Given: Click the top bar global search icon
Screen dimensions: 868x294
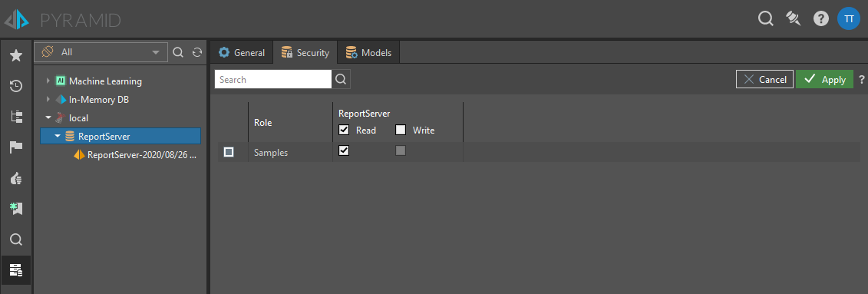Looking at the screenshot, I should click(765, 19).
